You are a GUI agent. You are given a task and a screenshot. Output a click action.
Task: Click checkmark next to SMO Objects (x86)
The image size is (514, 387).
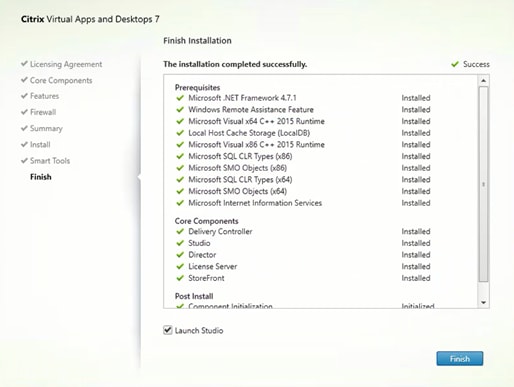click(x=180, y=168)
